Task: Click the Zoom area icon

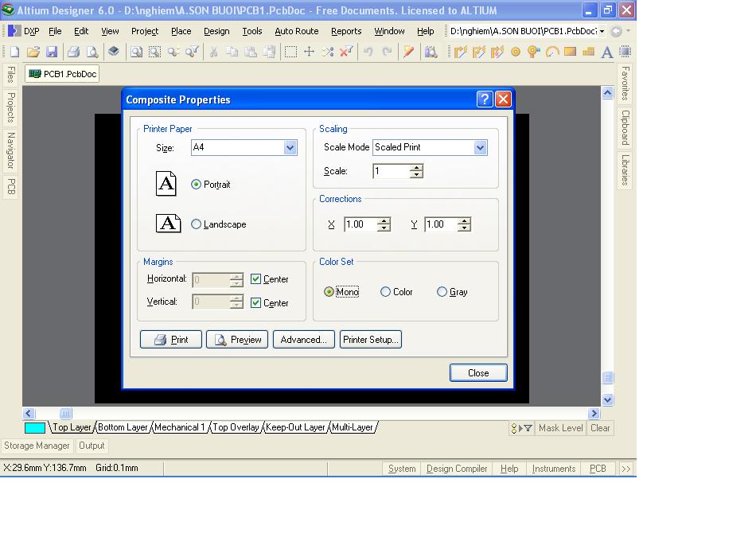Action: click(154, 52)
